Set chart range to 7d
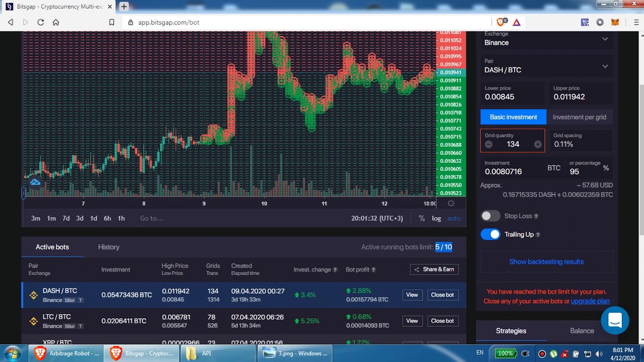This screenshot has height=362, width=644. click(66, 218)
